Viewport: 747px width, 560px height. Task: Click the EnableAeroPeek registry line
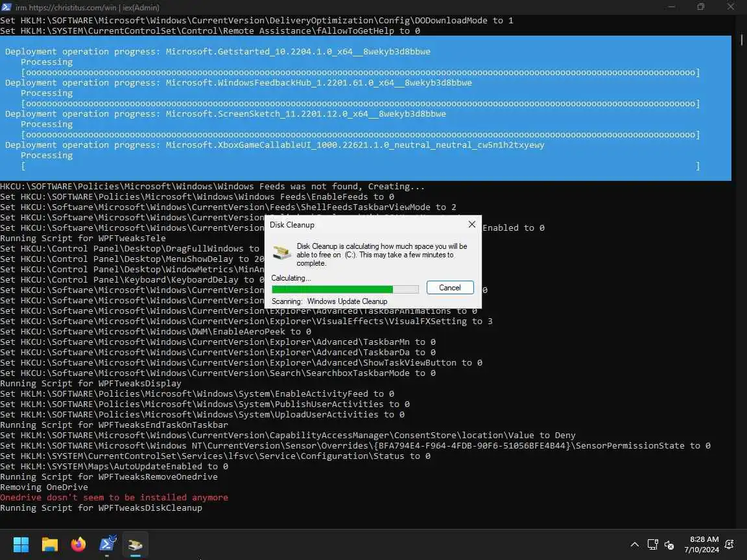click(156, 331)
